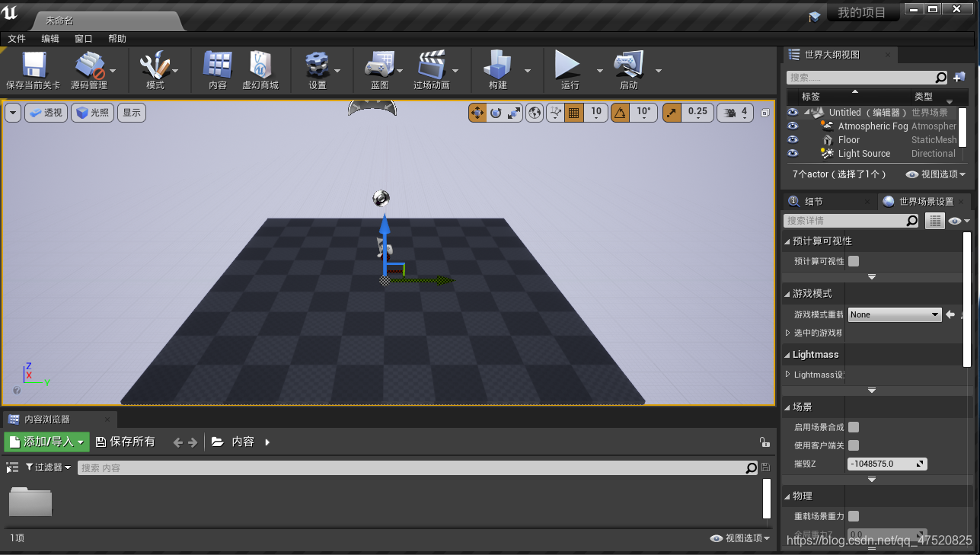Click the Launch (启动) gamepad icon

click(x=628, y=65)
